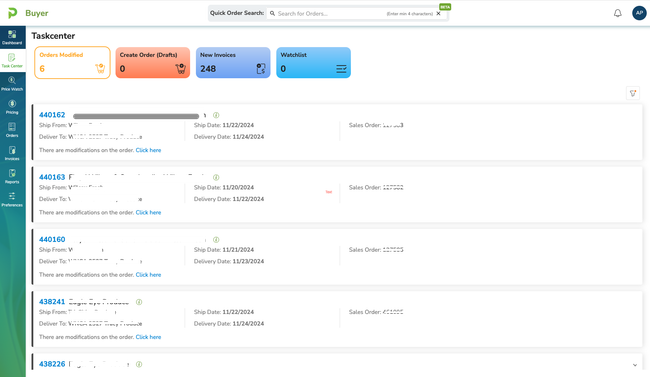Click info icon for order 440160
The width and height of the screenshot is (650, 377).
[x=216, y=240]
